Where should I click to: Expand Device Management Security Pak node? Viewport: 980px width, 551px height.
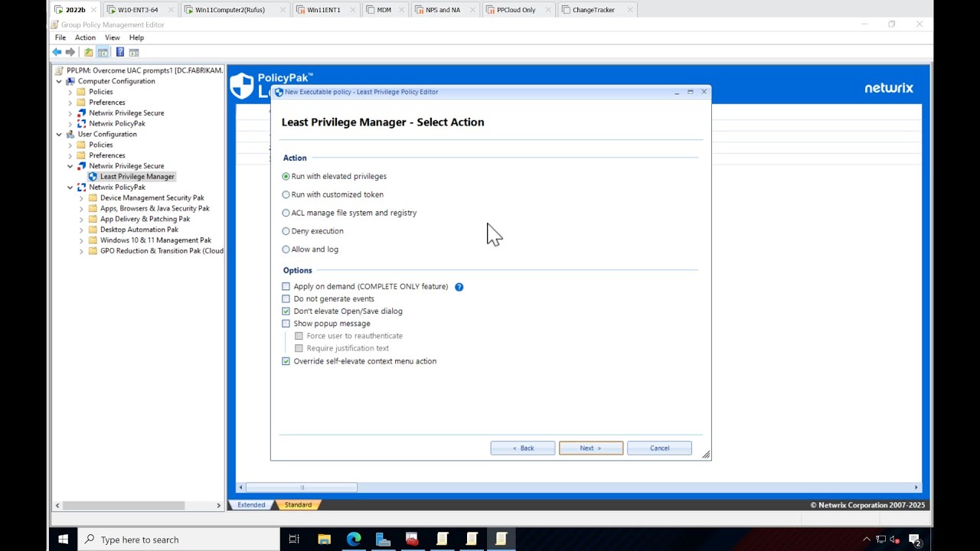pos(81,198)
